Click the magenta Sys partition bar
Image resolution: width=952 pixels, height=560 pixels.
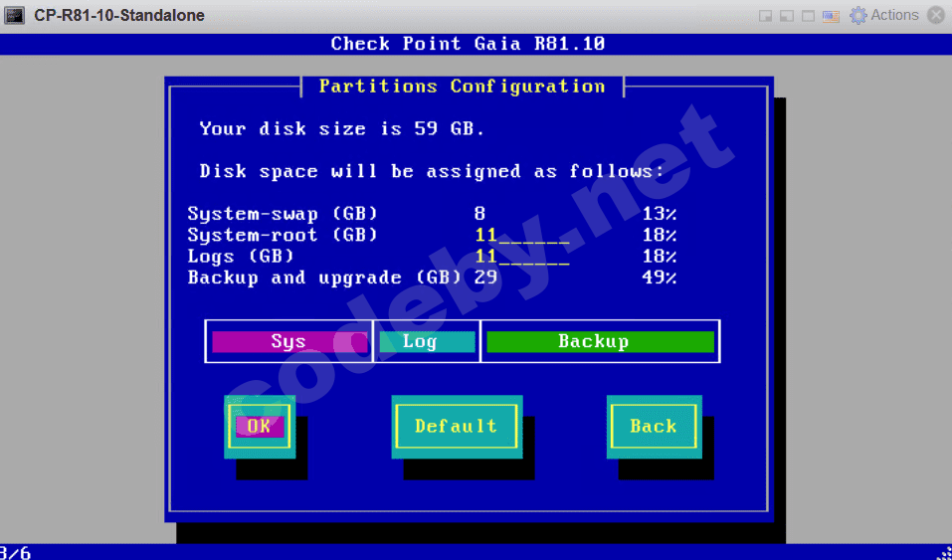289,341
